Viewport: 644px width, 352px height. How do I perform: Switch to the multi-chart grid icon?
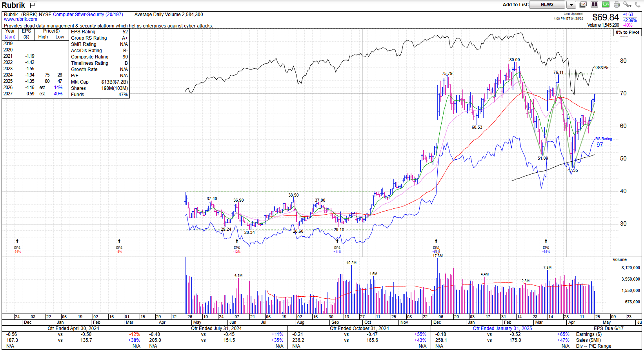click(x=595, y=4)
